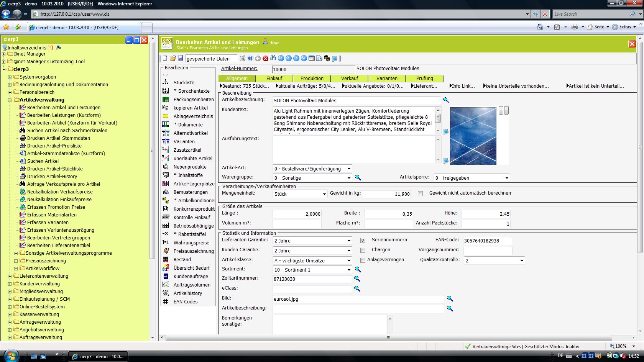Image resolution: width=644 pixels, height=362 pixels.
Task: Click the 'Info Link...' status link
Action: tap(463, 86)
